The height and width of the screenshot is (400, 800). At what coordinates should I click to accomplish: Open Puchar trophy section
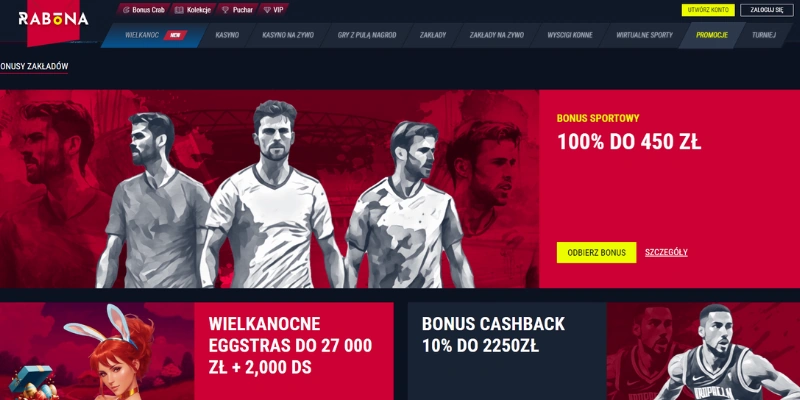pos(237,10)
